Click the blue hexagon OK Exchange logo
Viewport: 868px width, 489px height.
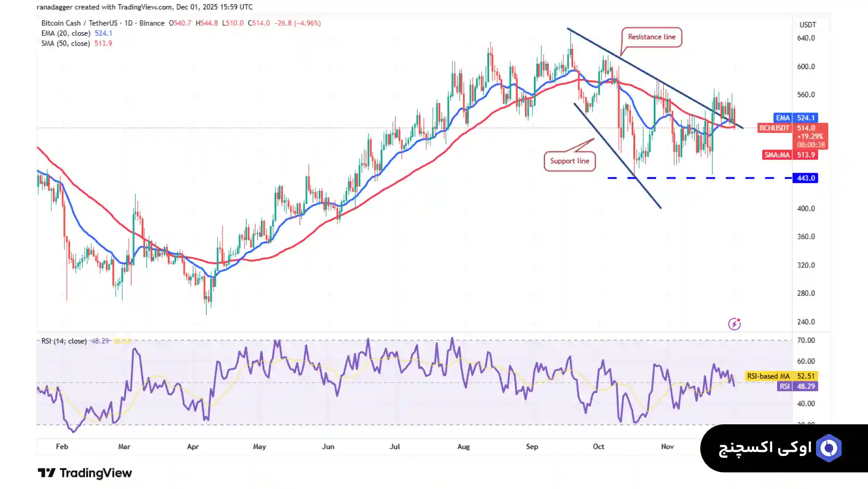pyautogui.click(x=829, y=448)
